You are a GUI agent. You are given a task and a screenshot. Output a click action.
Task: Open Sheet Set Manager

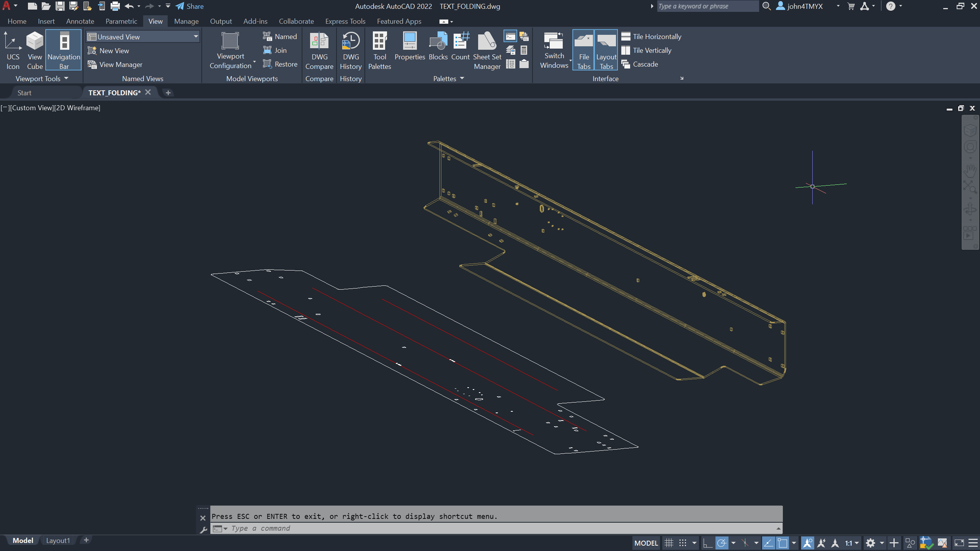pyautogui.click(x=487, y=50)
